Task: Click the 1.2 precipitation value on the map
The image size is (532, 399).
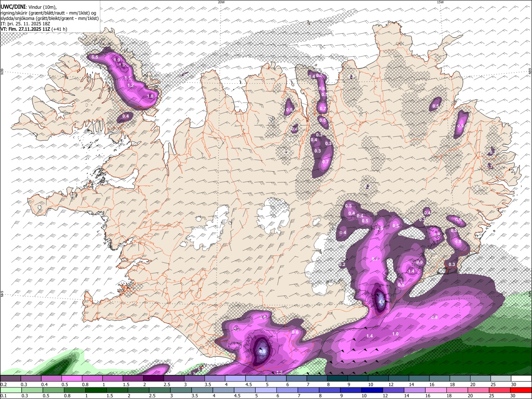Action: [131, 85]
